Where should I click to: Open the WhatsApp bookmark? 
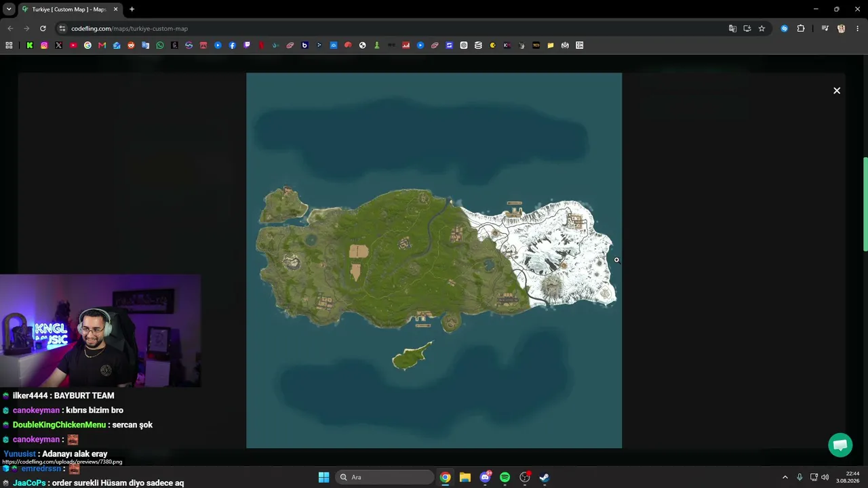point(160,45)
